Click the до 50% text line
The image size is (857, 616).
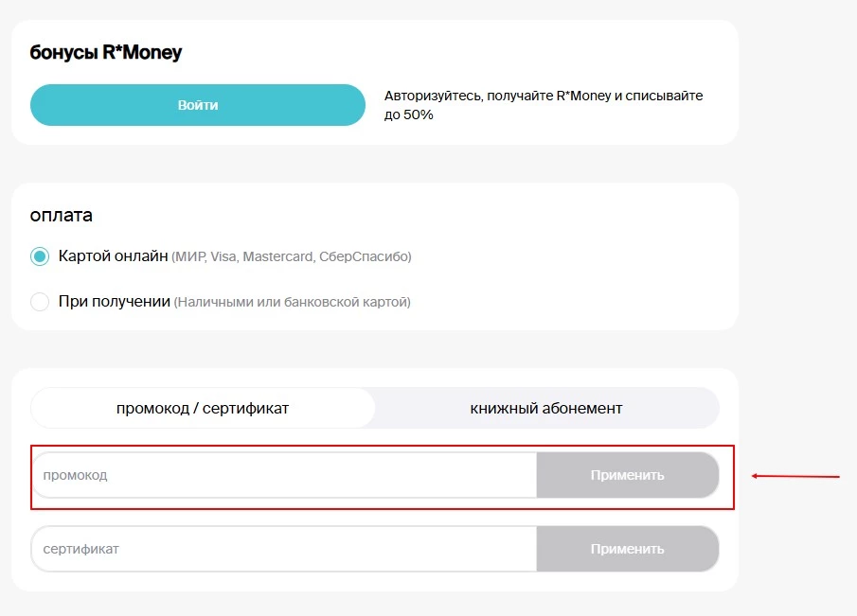(408, 114)
